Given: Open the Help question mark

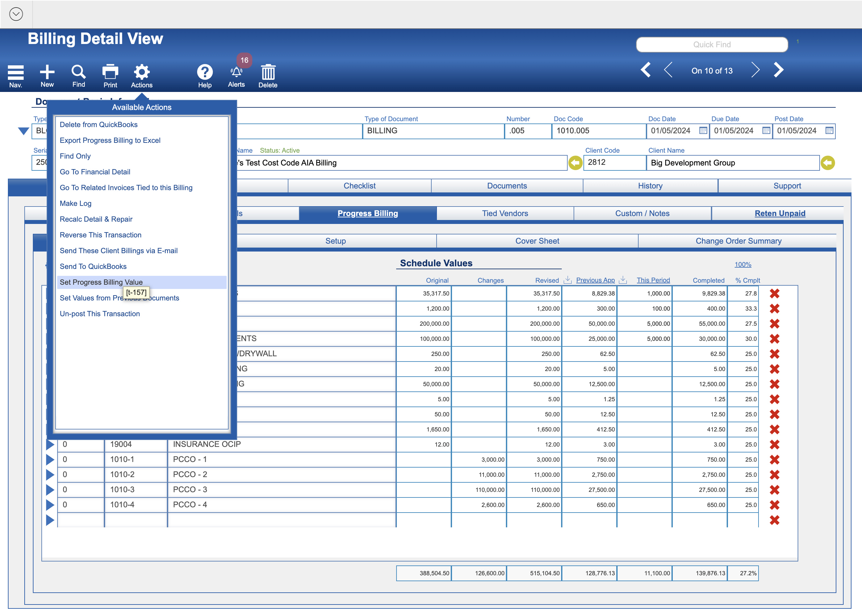Looking at the screenshot, I should coord(205,72).
